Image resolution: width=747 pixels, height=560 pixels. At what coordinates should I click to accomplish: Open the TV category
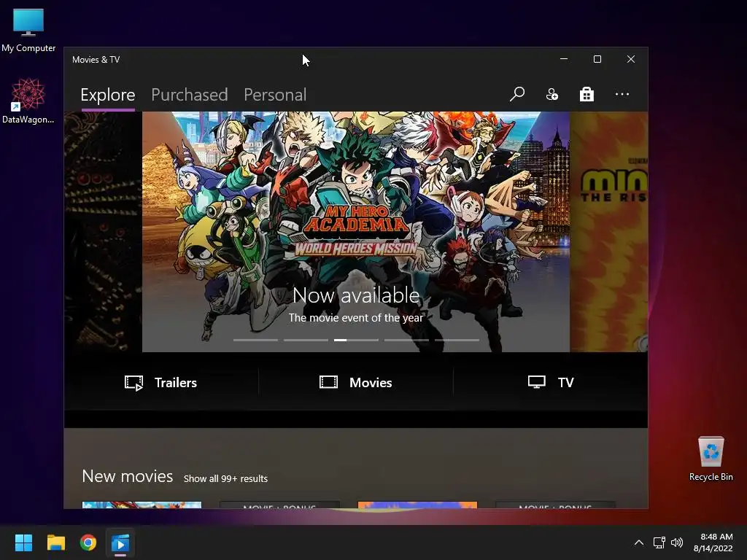click(x=551, y=382)
